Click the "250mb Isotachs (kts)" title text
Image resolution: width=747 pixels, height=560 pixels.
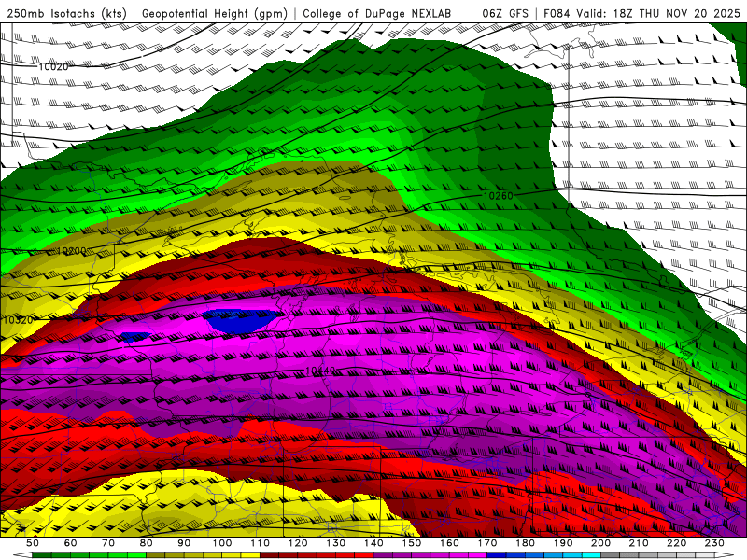[x=67, y=14]
